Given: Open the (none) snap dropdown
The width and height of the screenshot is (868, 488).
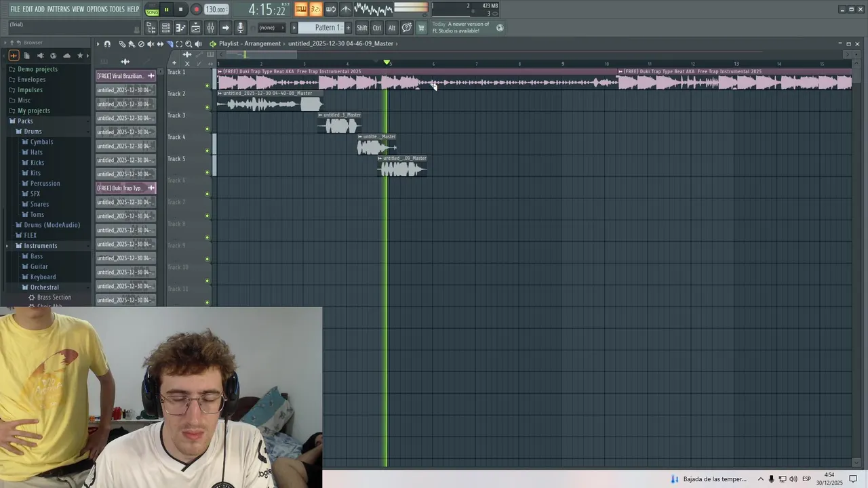Looking at the screenshot, I should 271,28.
